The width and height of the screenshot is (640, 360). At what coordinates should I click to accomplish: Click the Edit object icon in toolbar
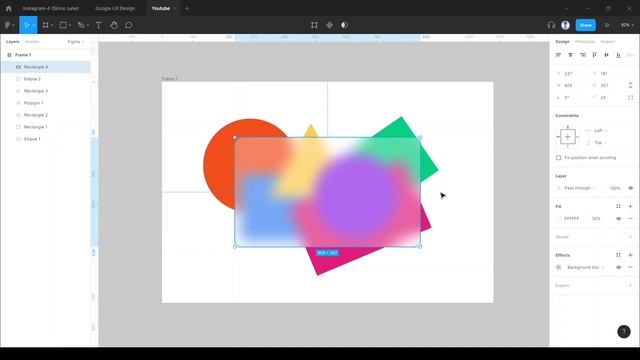coord(314,25)
